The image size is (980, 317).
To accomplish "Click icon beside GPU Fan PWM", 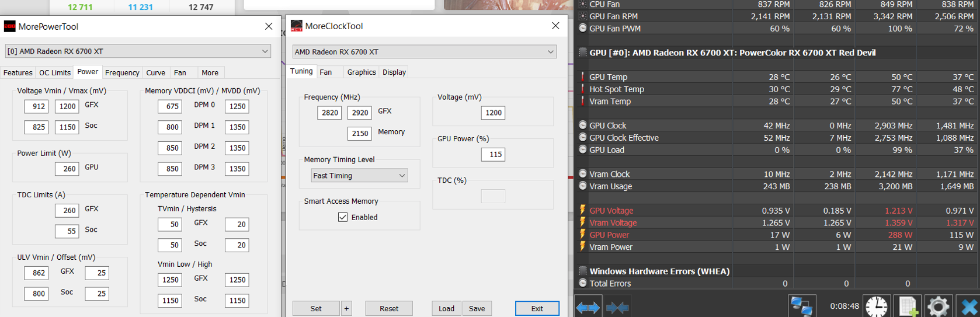I will click(x=583, y=28).
